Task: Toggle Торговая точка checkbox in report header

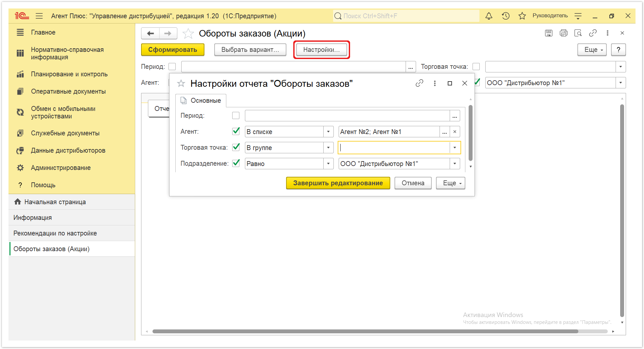Action: [476, 67]
